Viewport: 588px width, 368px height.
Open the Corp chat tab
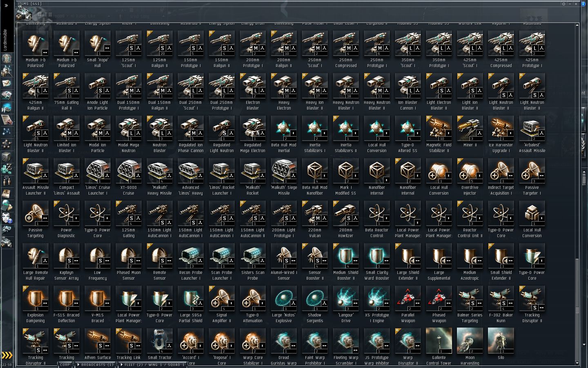65,365
